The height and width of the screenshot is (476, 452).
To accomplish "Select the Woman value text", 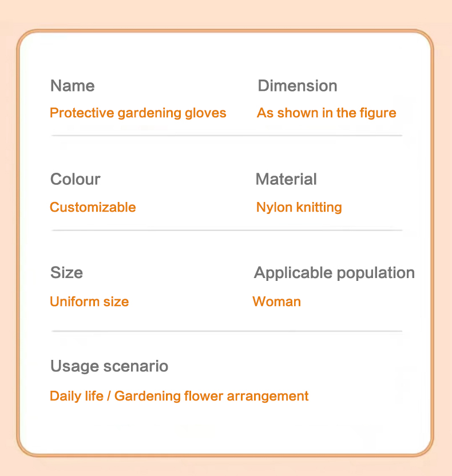I will coord(277,302).
